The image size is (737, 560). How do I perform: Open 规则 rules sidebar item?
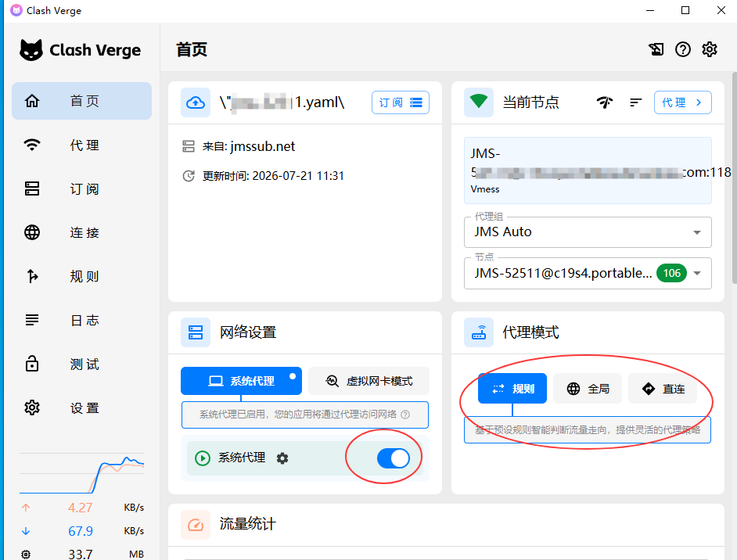(82, 276)
